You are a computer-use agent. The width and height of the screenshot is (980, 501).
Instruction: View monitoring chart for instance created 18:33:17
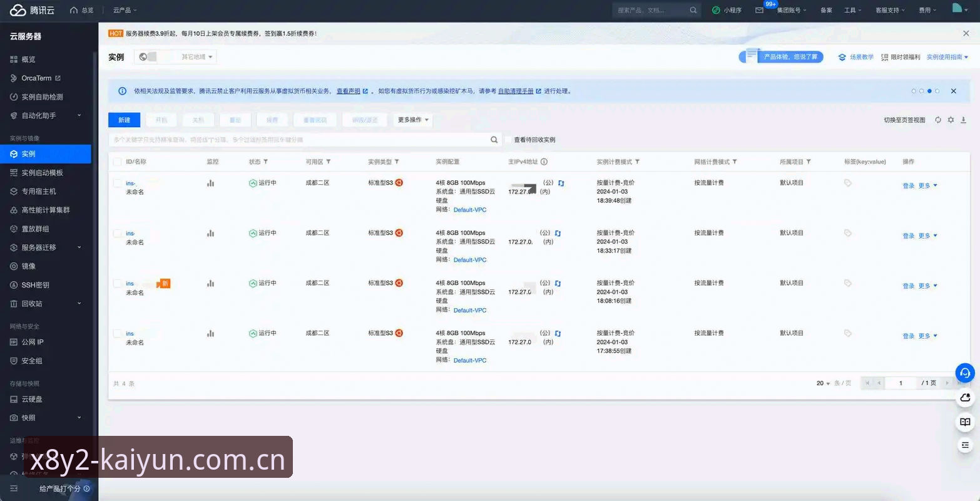tap(210, 233)
